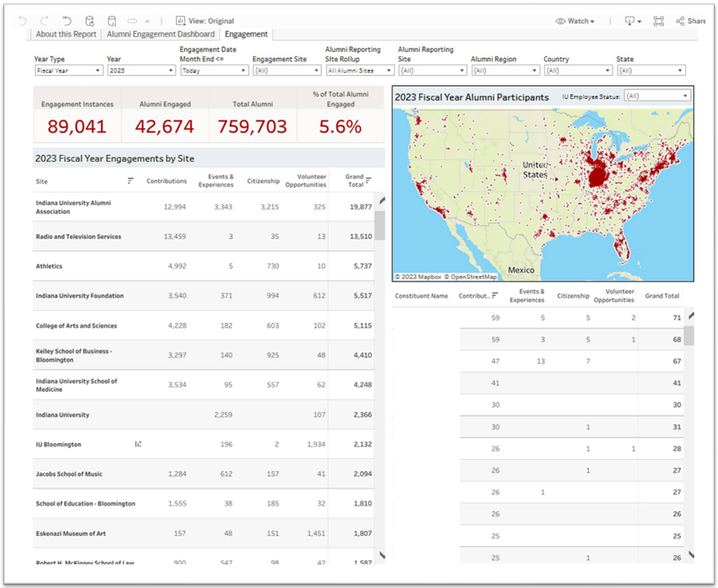Select Jacobs School of Music row
This screenshot has height=588, width=718.
tap(203, 474)
